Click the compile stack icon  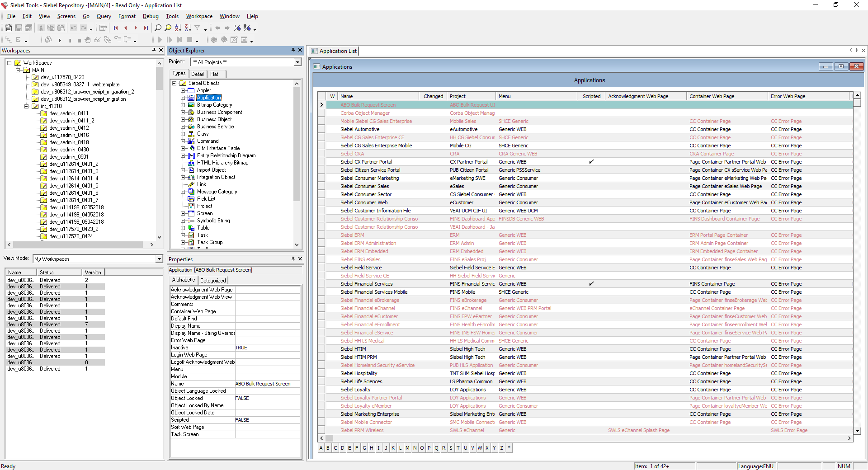48,40
